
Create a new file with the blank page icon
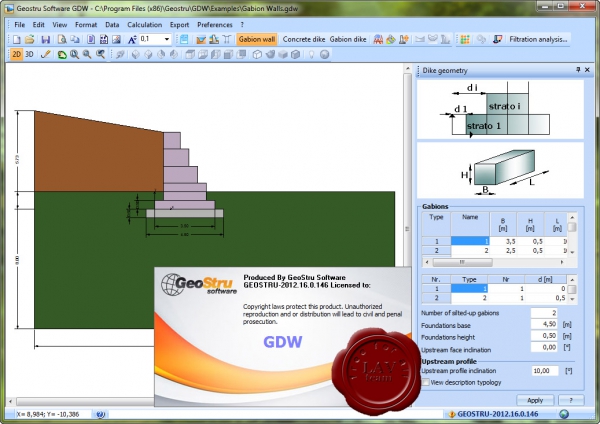[16, 39]
